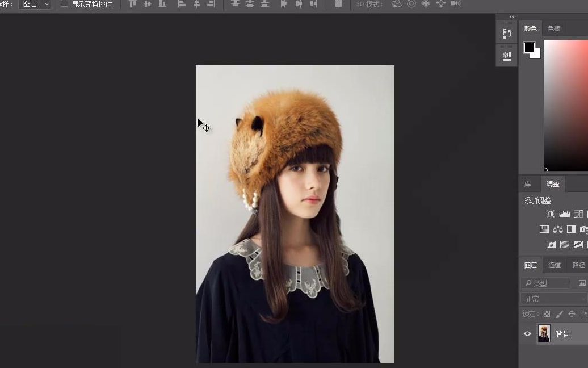Open the selection mode dropdown in options bar

click(x=34, y=4)
